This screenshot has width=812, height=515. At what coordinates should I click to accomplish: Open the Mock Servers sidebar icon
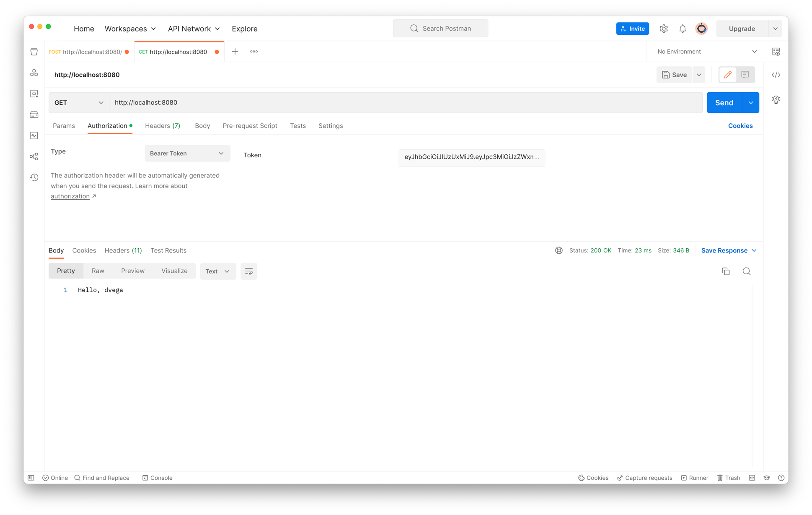tap(34, 114)
